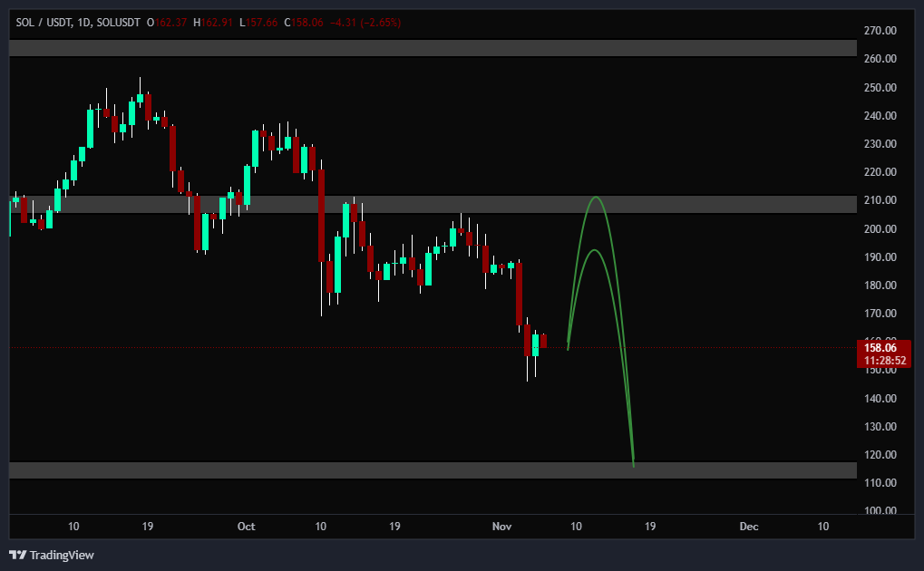Image resolution: width=924 pixels, height=571 pixels.
Task: Select the bottom gray zone near 115.00
Action: pyautogui.click(x=433, y=469)
